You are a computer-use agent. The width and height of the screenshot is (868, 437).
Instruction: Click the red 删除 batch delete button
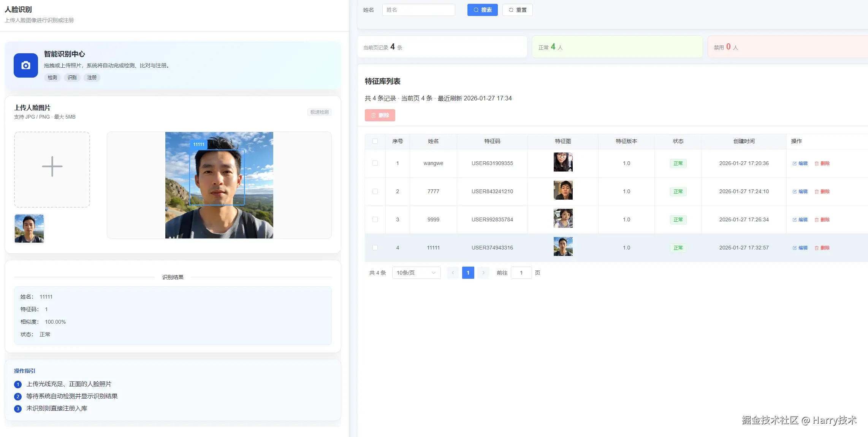click(x=380, y=115)
